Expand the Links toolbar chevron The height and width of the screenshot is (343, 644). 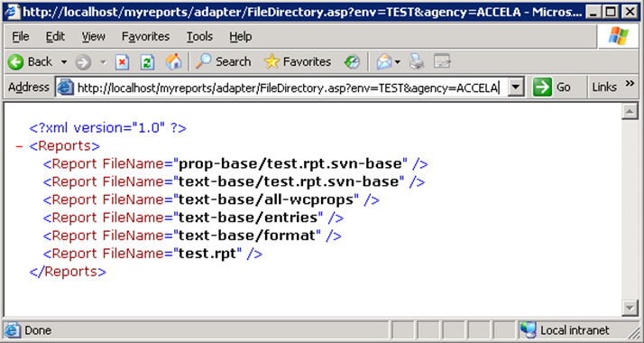click(x=630, y=84)
